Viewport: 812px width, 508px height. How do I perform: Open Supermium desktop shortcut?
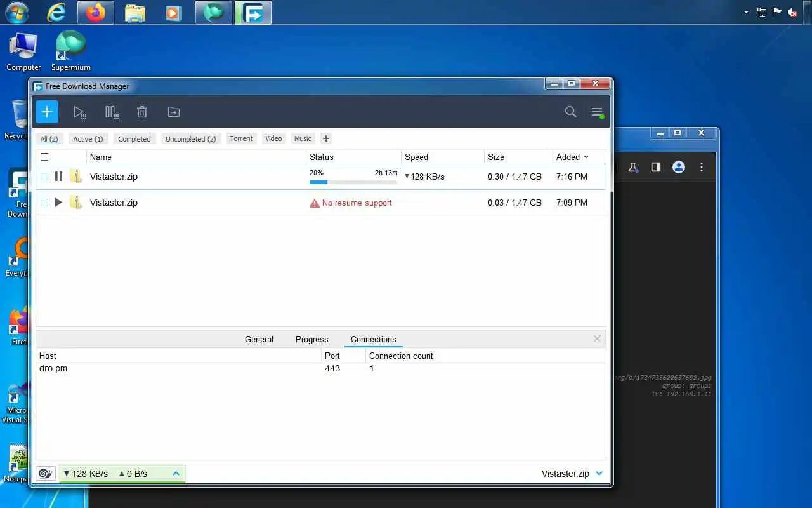(x=70, y=52)
